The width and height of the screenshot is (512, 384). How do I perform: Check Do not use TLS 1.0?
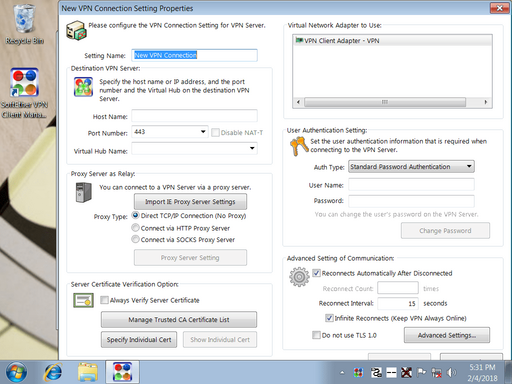(x=316, y=335)
